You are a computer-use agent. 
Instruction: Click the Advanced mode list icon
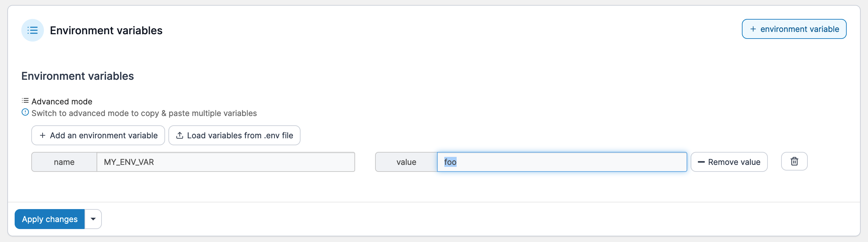(25, 101)
